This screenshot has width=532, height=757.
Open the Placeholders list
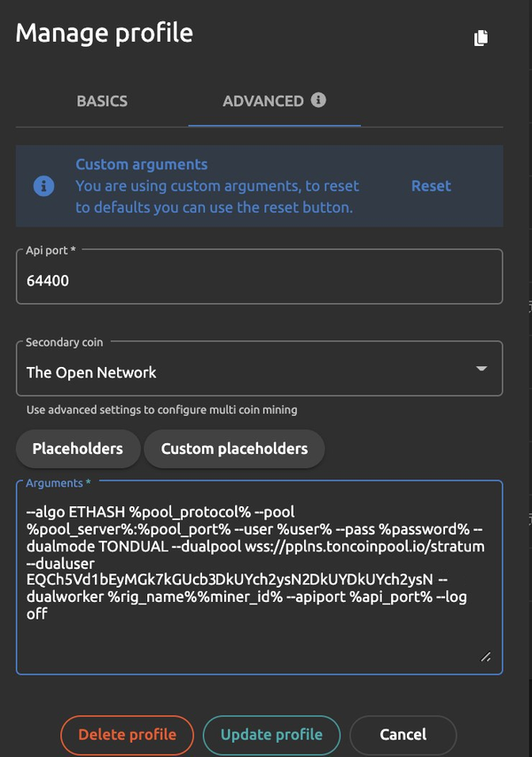pyautogui.click(x=77, y=449)
